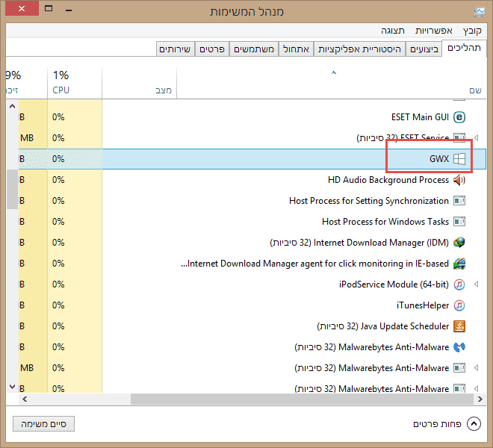
Task: Select the iPodService Module (64-bit) text
Action: click(x=394, y=284)
